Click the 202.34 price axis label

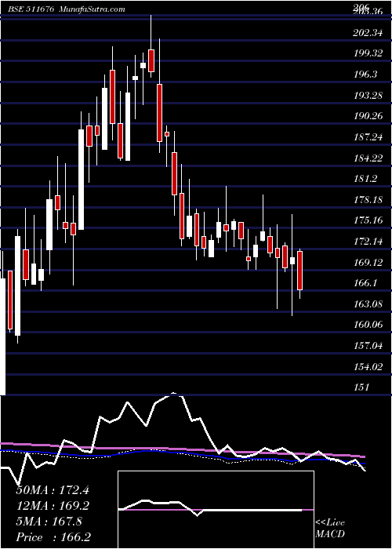point(367,34)
